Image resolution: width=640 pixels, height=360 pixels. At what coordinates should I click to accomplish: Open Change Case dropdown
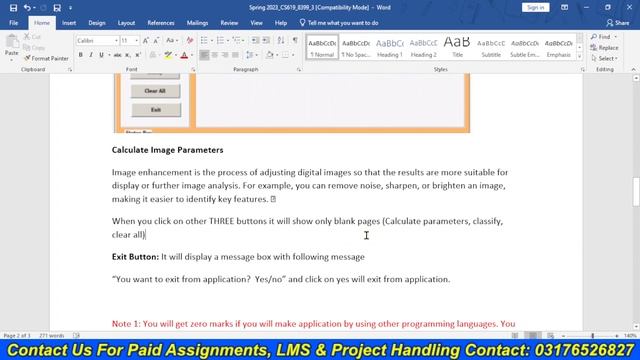coord(172,40)
